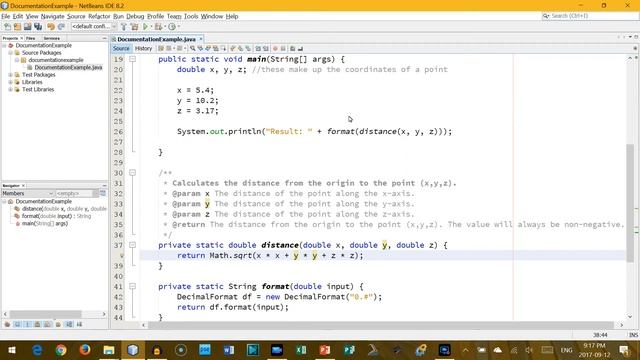The height and width of the screenshot is (360, 640).
Task: Toggle Show Non-Public Members filter in Navigator
Action: [x=38, y=324]
